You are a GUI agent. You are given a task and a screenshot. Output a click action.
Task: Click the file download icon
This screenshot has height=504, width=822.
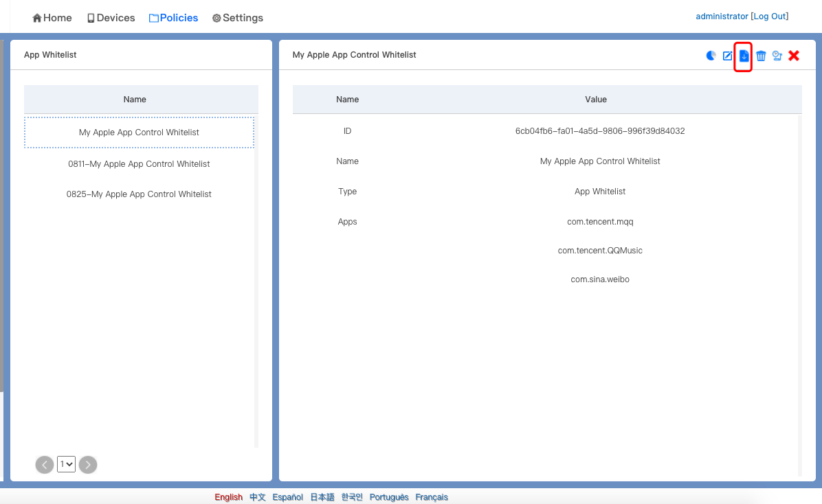pos(744,56)
